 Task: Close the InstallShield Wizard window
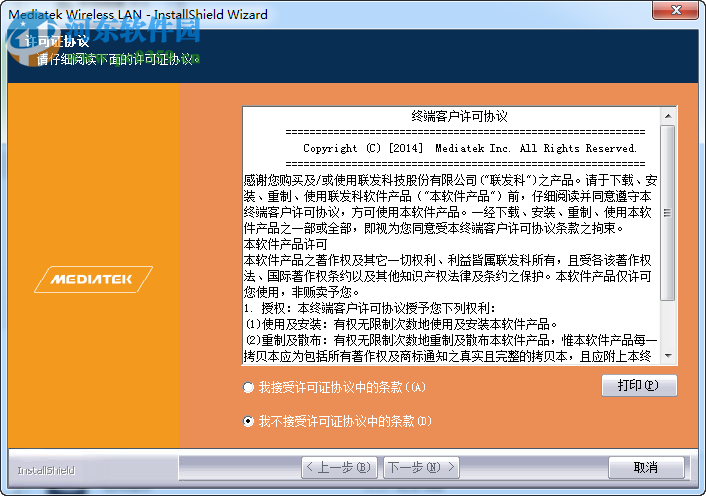[675, 10]
